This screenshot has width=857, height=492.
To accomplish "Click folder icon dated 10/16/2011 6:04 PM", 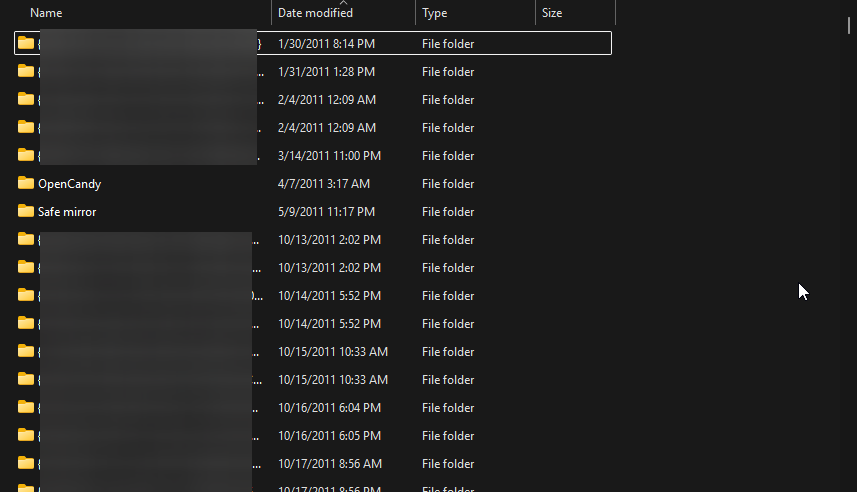I will tap(26, 407).
